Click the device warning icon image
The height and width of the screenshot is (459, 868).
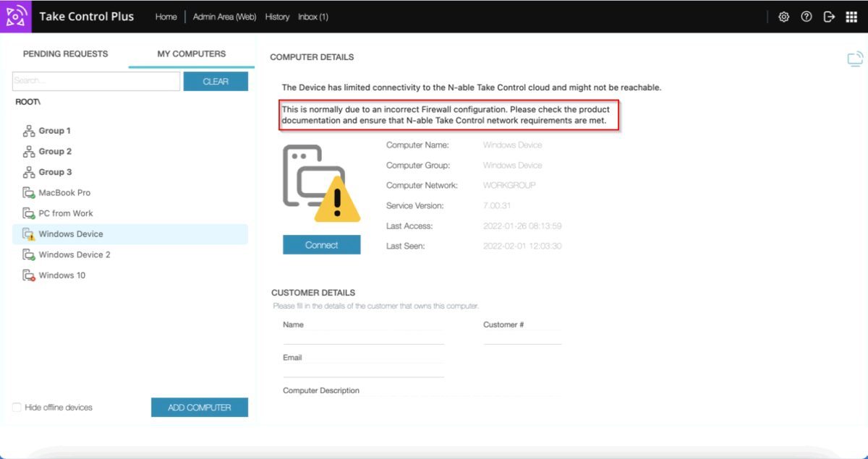tap(320, 184)
